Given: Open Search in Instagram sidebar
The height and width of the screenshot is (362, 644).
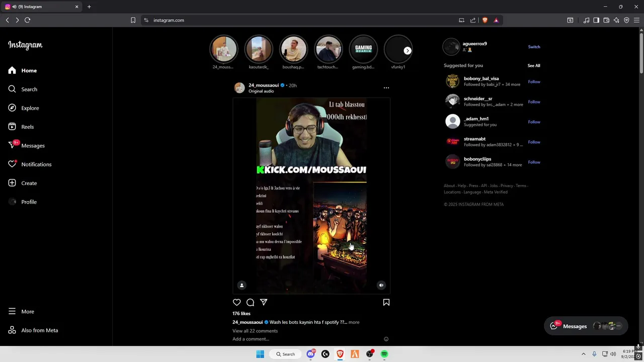Looking at the screenshot, I should [x=23, y=89].
